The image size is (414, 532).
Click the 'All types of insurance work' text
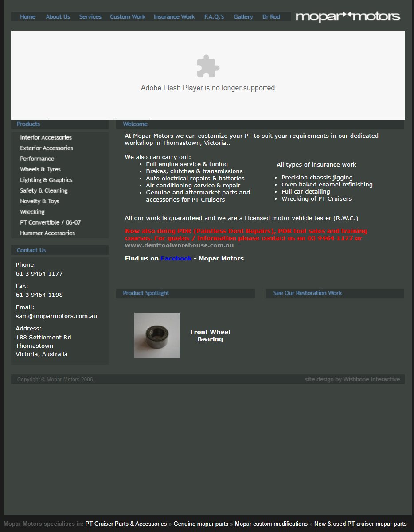(x=316, y=164)
